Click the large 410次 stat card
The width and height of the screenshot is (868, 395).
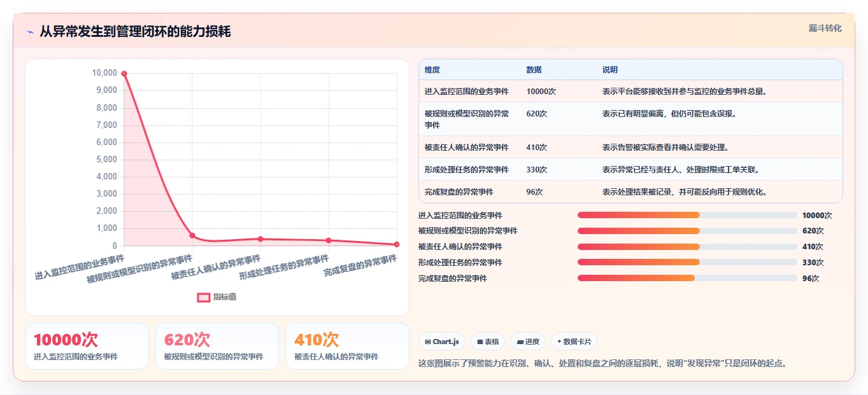pyautogui.click(x=347, y=346)
